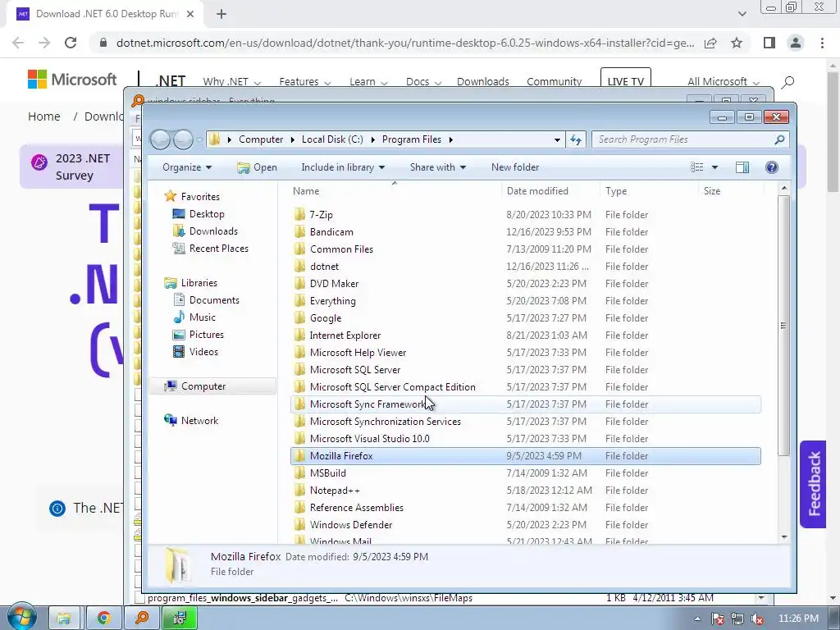Open a new Chrome tab with plus
The width and height of the screenshot is (840, 630).
point(221,15)
